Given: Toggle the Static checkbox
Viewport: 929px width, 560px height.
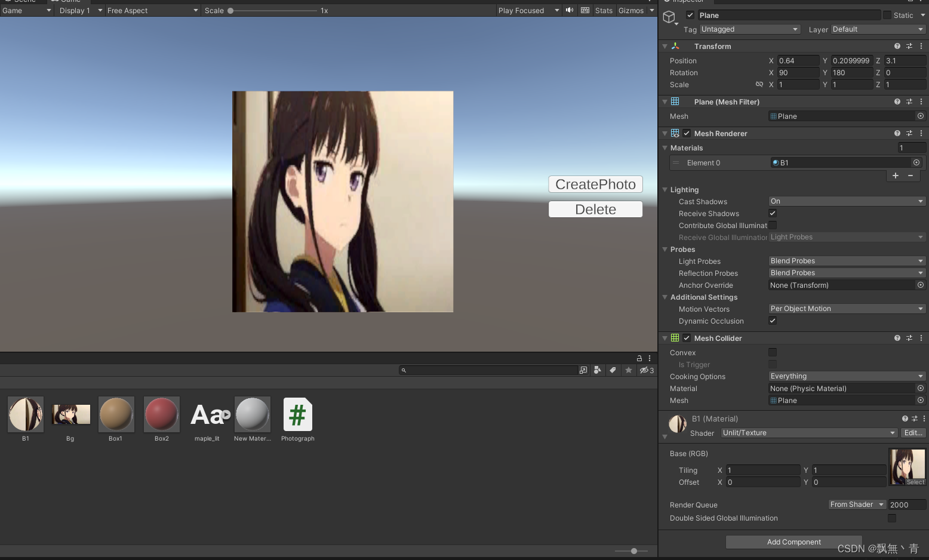Looking at the screenshot, I should (887, 15).
